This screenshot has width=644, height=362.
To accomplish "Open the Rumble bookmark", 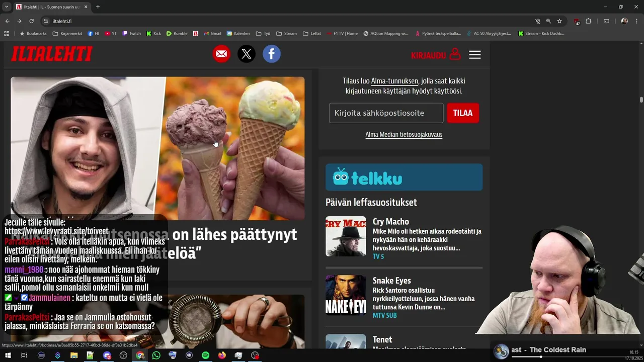I will (177, 34).
